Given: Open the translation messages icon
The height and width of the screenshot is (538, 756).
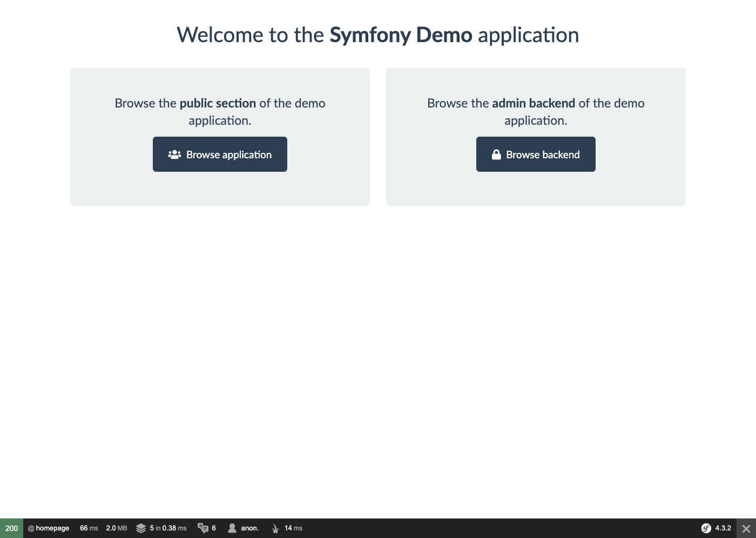Looking at the screenshot, I should pos(203,528).
